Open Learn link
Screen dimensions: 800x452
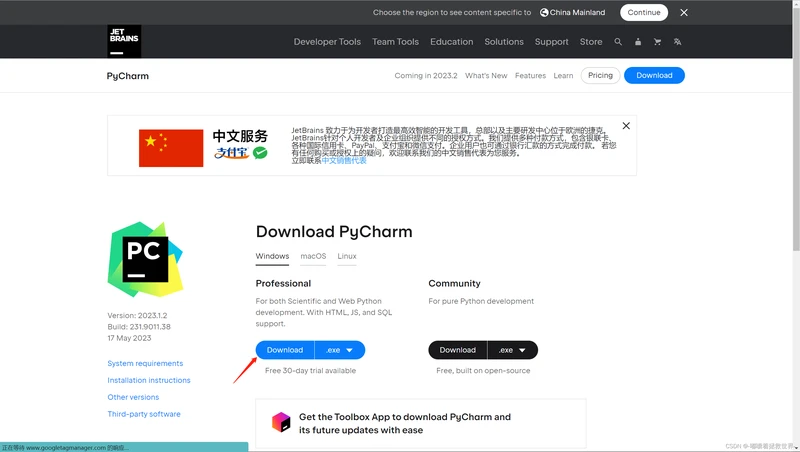coord(563,76)
